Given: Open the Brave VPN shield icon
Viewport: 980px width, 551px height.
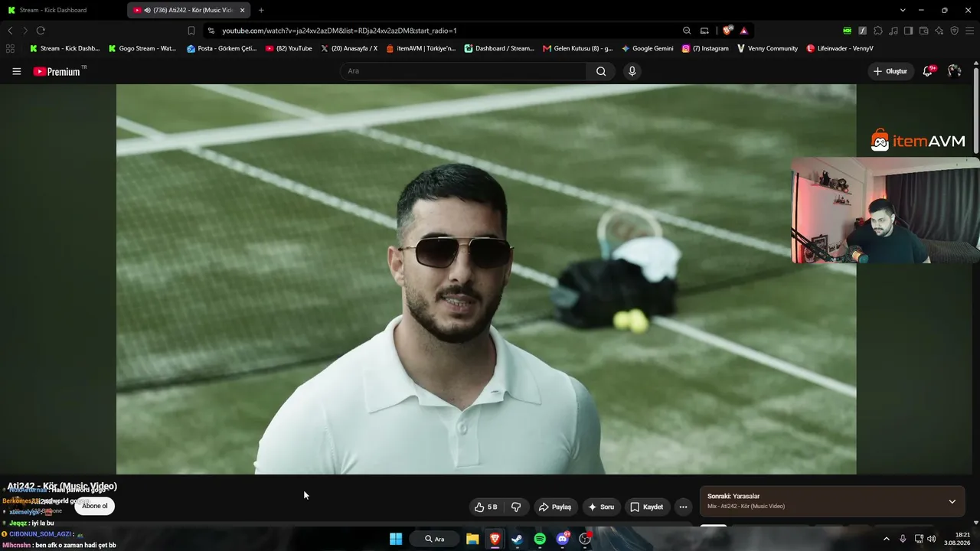Looking at the screenshot, I should coord(954,31).
